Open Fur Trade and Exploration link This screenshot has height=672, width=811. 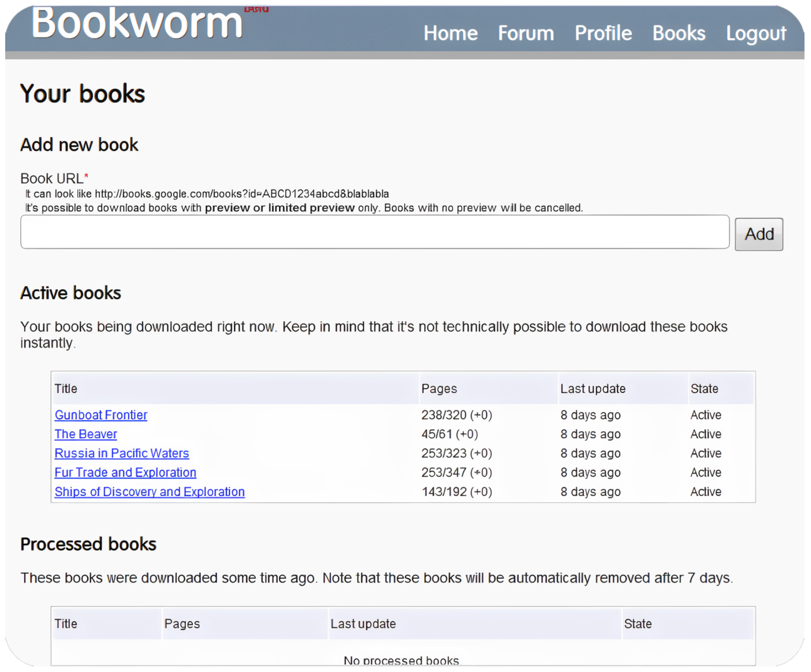coord(125,472)
